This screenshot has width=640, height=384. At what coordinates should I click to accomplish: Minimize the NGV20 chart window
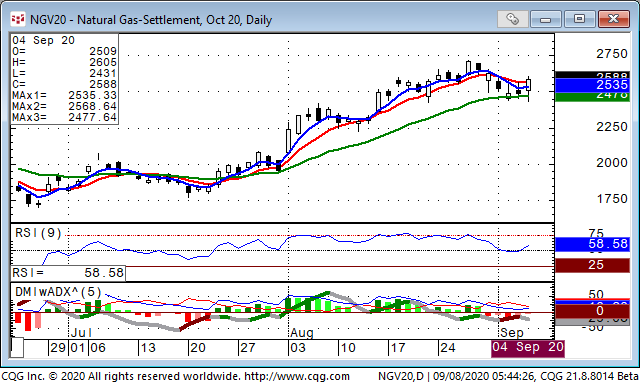click(546, 19)
